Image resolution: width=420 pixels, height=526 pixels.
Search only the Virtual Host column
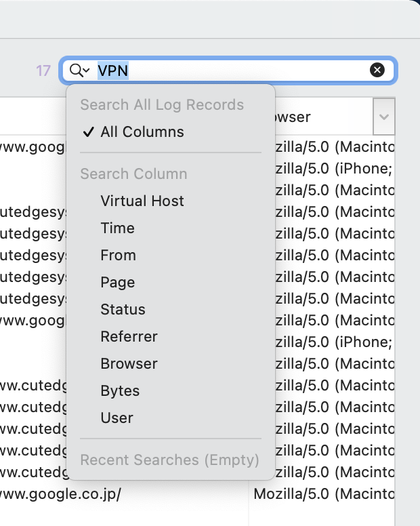pyautogui.click(x=142, y=201)
